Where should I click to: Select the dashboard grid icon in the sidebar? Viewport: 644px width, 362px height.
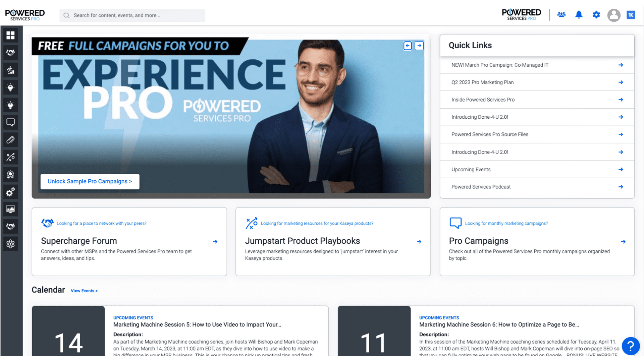(10, 35)
